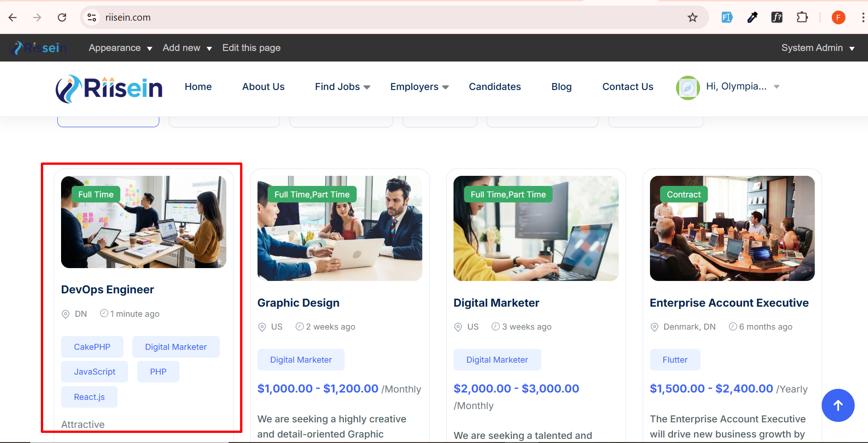Viewport: 868px width, 443px height.
Task: Open the DevOps Engineer job title
Action: 107,290
